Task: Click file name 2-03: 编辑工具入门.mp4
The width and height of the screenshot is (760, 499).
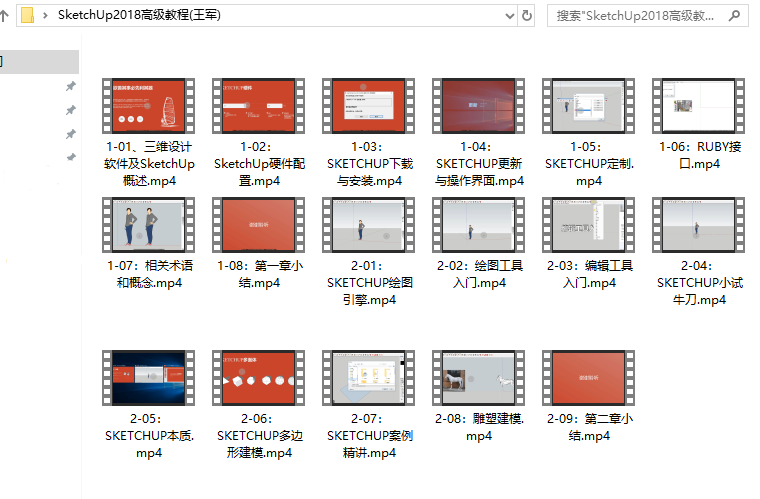Action: point(589,274)
